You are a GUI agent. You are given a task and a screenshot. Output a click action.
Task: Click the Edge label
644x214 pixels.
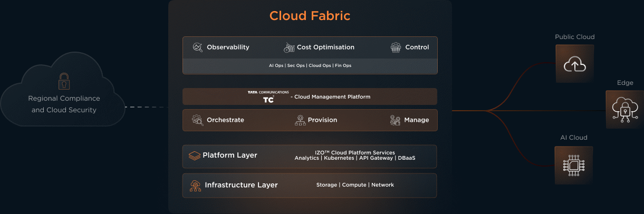[x=625, y=83]
